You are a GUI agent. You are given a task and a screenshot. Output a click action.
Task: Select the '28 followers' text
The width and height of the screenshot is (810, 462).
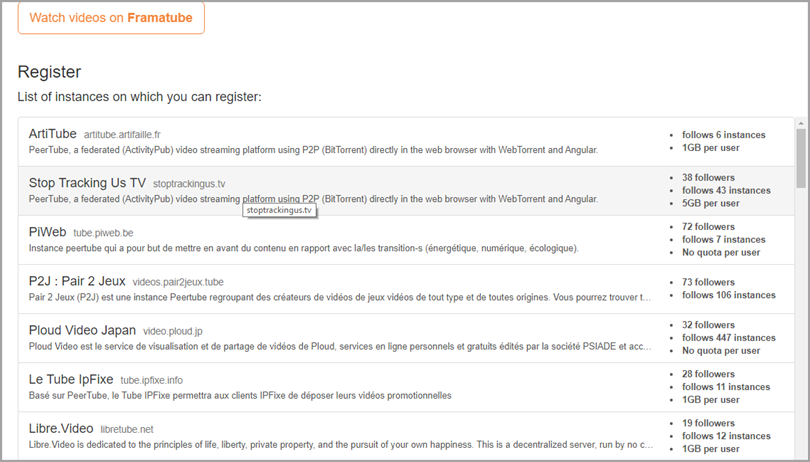point(708,374)
